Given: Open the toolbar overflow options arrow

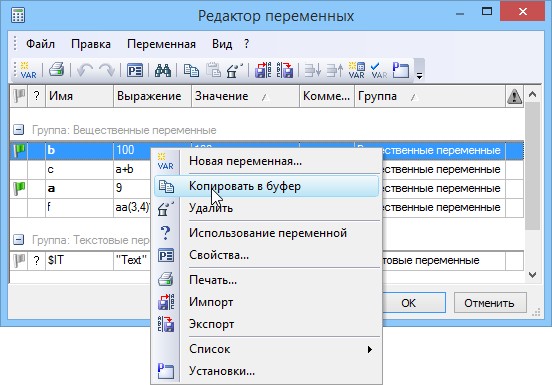Looking at the screenshot, I should (x=419, y=75).
